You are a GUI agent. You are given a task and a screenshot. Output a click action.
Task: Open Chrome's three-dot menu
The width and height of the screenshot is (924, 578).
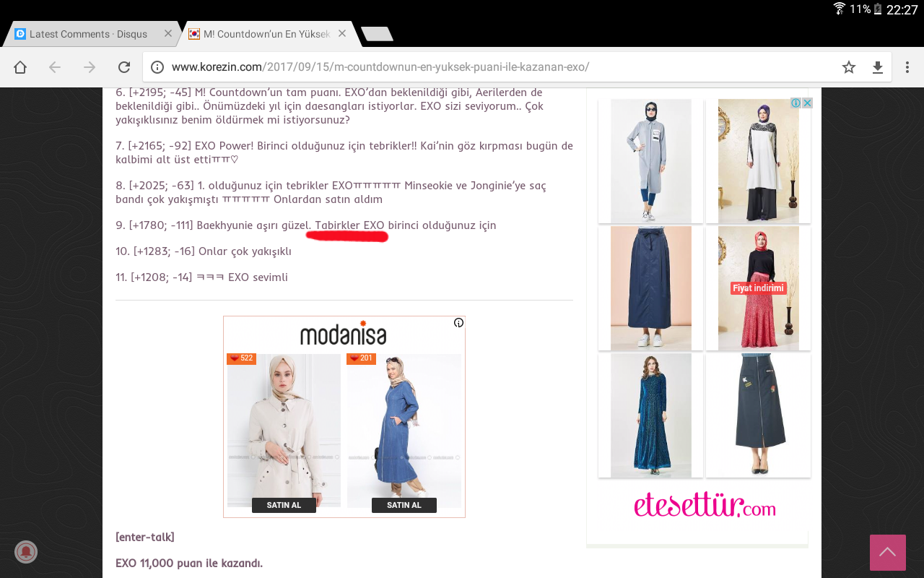click(x=907, y=67)
